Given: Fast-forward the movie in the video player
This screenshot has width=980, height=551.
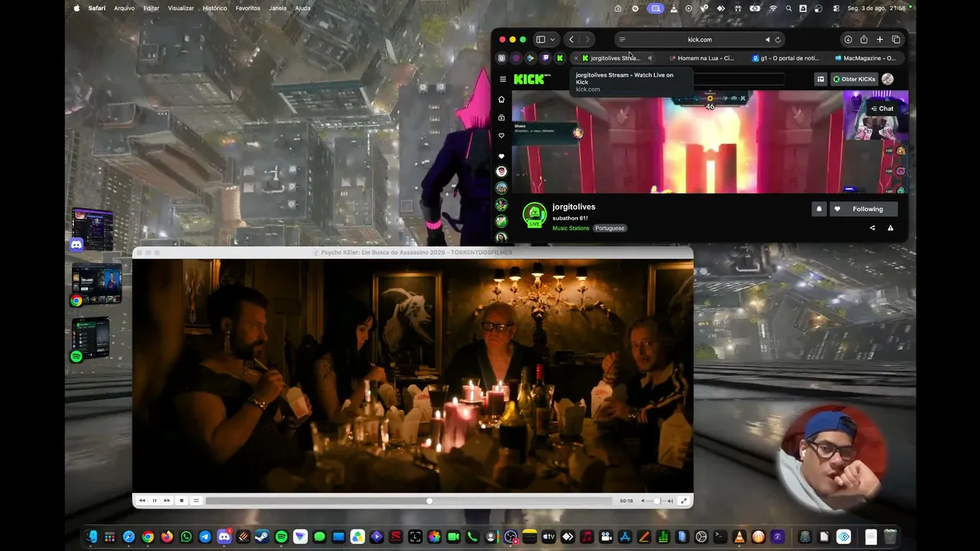Looking at the screenshot, I should (167, 500).
